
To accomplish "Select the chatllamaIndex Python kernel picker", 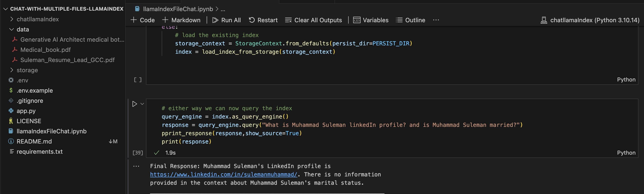I will point(590,20).
